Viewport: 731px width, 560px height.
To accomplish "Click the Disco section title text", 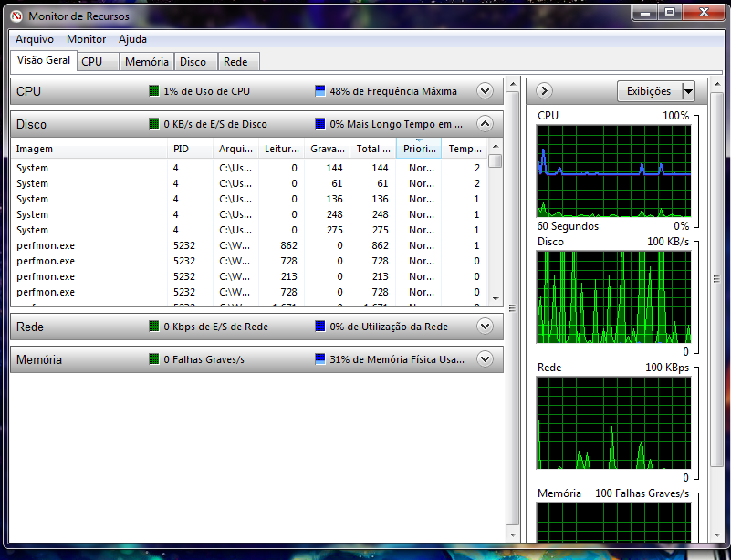I will [31, 124].
